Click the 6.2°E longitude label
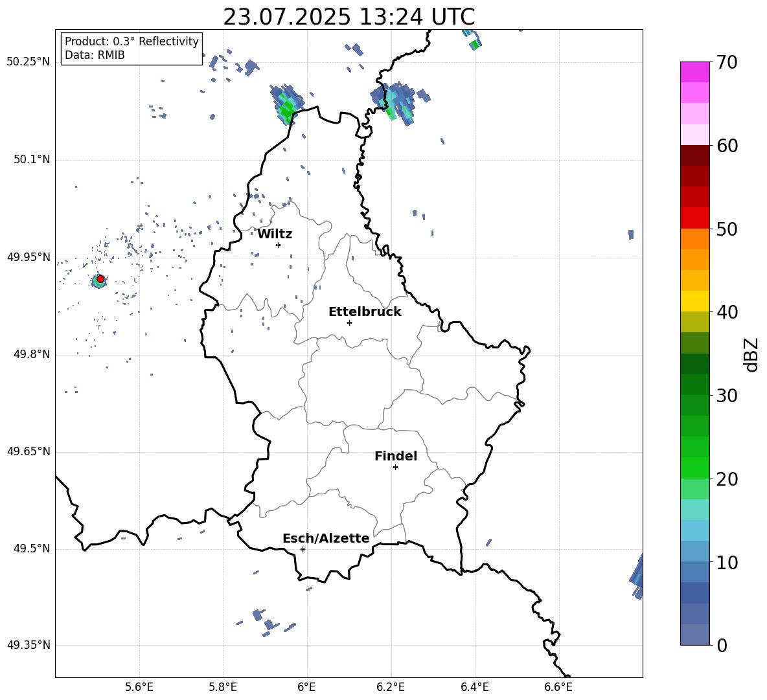Viewport: 767px width, 700px height. (x=391, y=687)
